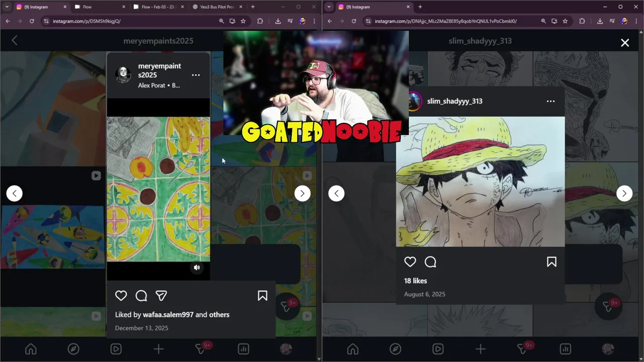The width and height of the screenshot is (644, 362).
Task: Open more options for slim_shadyyy_313 post
Action: [x=551, y=101]
